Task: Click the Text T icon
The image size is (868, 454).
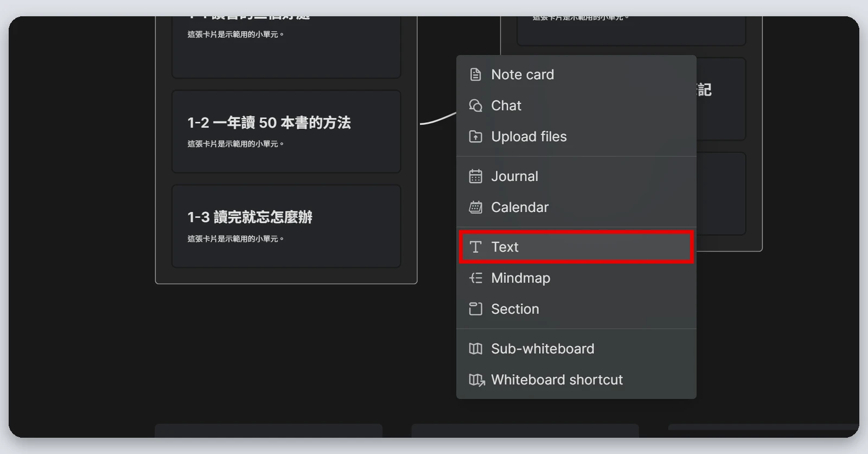Action: (475, 247)
